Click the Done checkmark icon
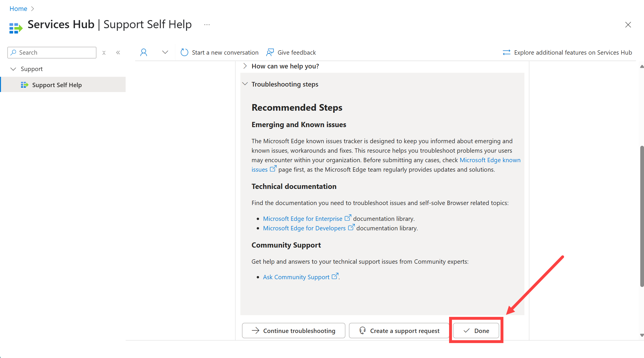The image size is (644, 358). pyautogui.click(x=465, y=330)
